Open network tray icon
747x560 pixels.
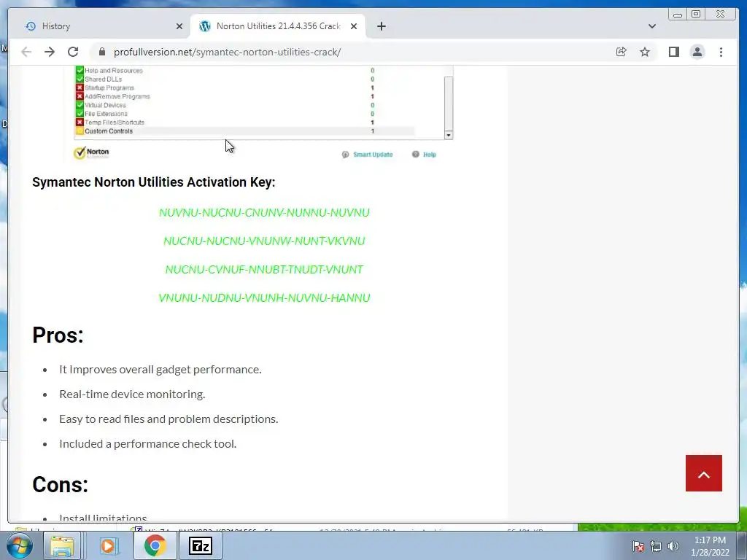(x=656, y=546)
